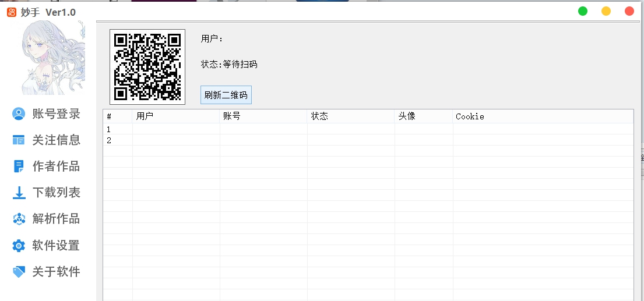Click the 用户: label text
Viewport: 644px width, 301px height.
tap(212, 39)
